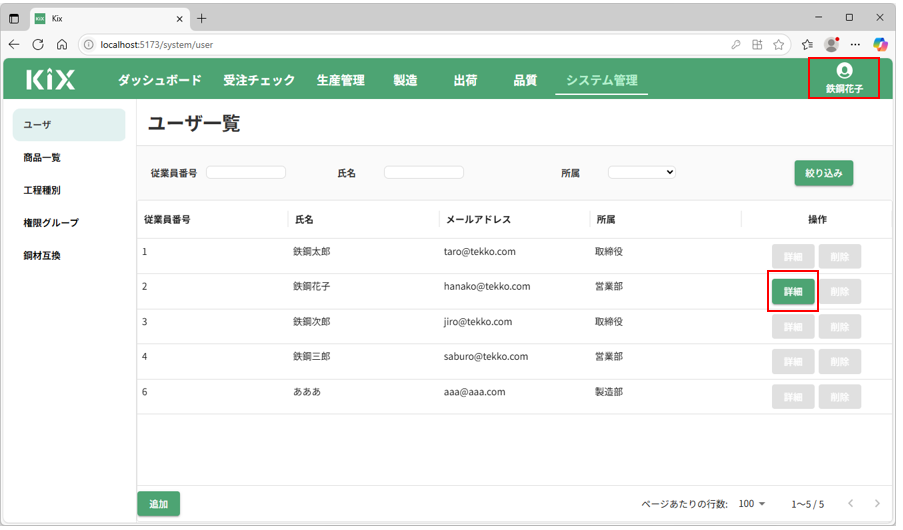View site information icon in address bar
The height and width of the screenshot is (530, 903).
[88, 44]
